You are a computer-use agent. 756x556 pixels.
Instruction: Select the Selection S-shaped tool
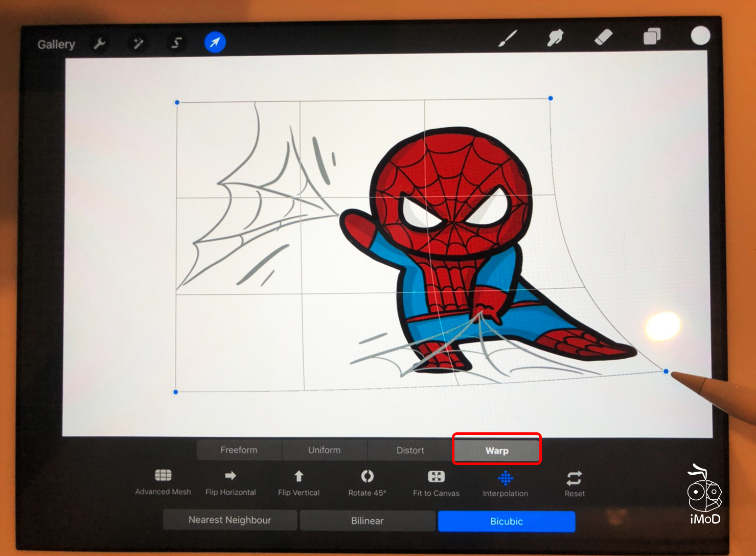[x=176, y=43]
